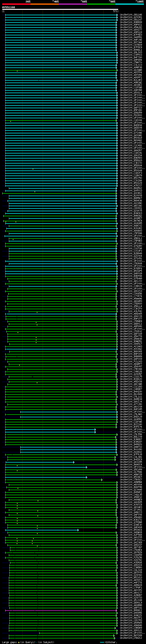Select the UniRef100_B6Q5G2 label
The image size is (146, 644).
(x=131, y=188)
